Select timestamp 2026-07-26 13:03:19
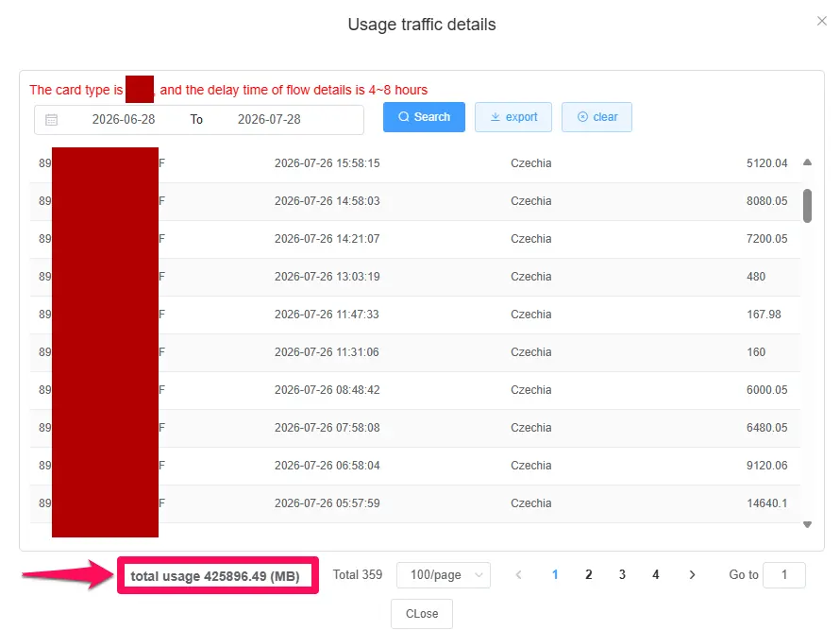 pyautogui.click(x=327, y=277)
